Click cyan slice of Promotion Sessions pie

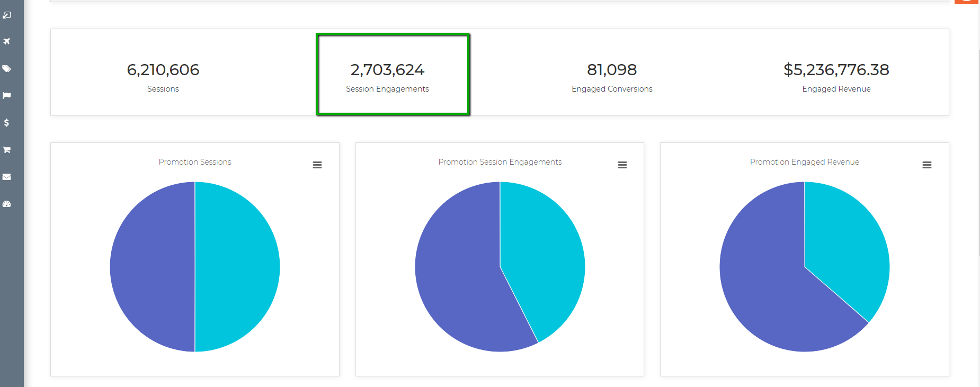(237, 267)
